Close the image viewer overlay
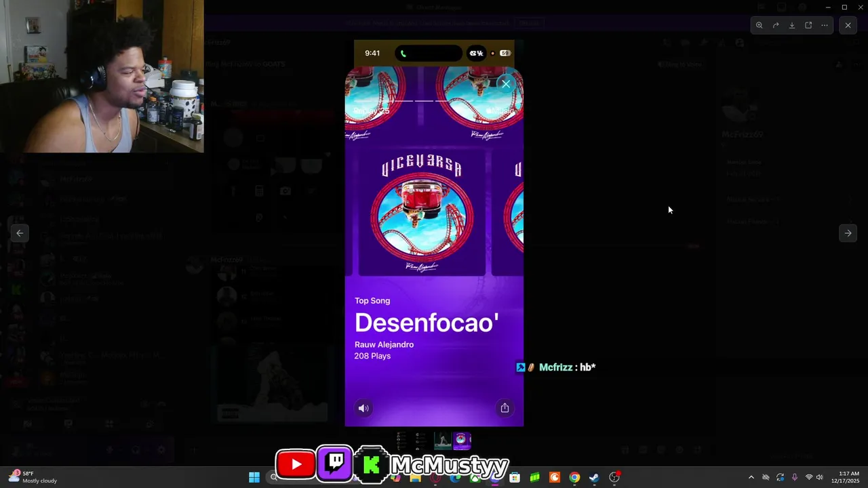Viewport: 868px width, 488px height. tap(848, 25)
